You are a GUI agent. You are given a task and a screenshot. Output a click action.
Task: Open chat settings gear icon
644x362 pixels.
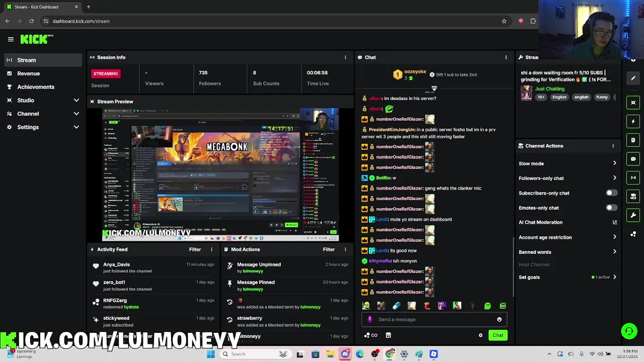tap(480, 335)
